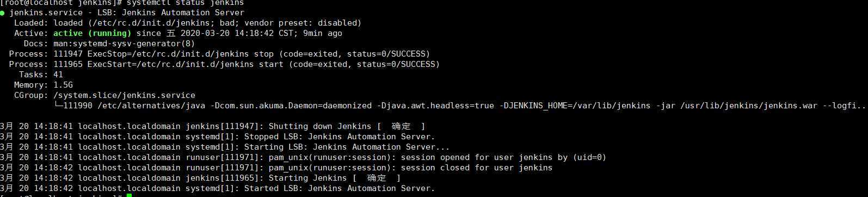Viewport: 868px width, 197px height.
Task: Click the "systemctl status jenkins" command text
Action: tap(186, 3)
